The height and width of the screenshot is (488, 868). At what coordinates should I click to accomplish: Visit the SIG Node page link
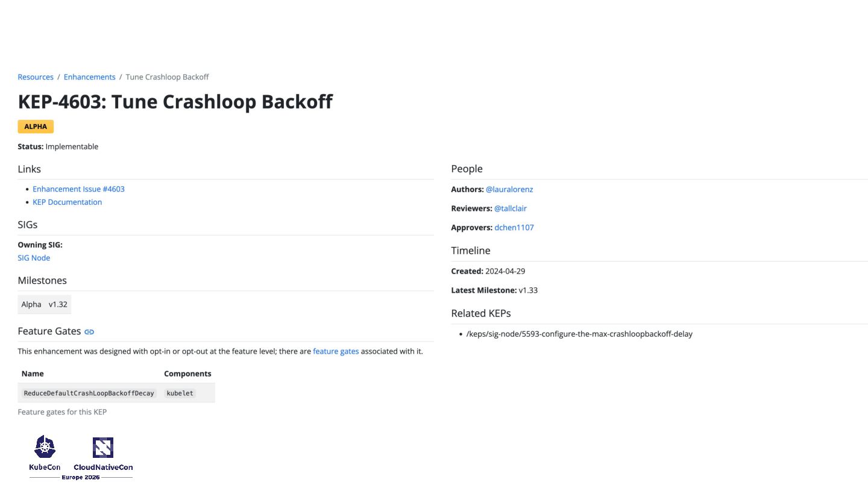[x=34, y=258]
